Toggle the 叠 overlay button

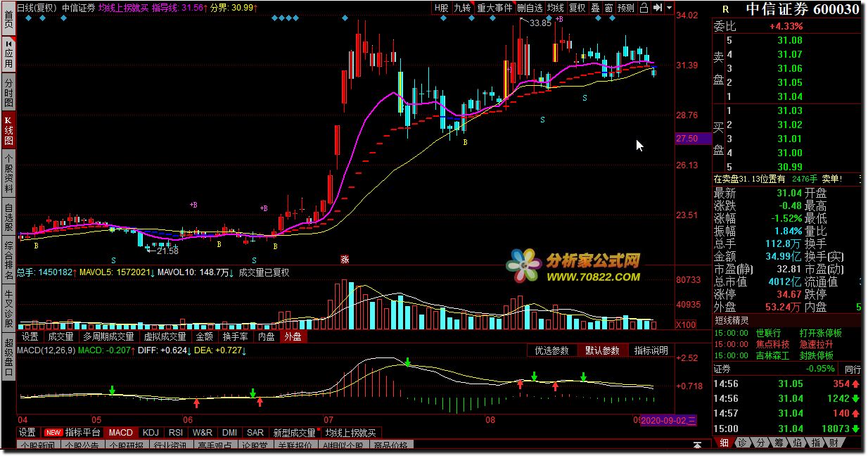tap(595, 8)
